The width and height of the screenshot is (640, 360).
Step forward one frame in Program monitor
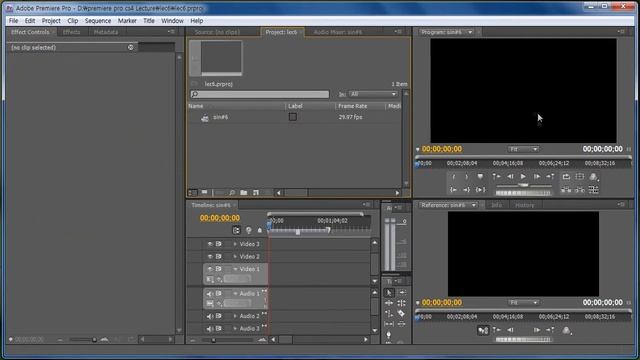537,177
